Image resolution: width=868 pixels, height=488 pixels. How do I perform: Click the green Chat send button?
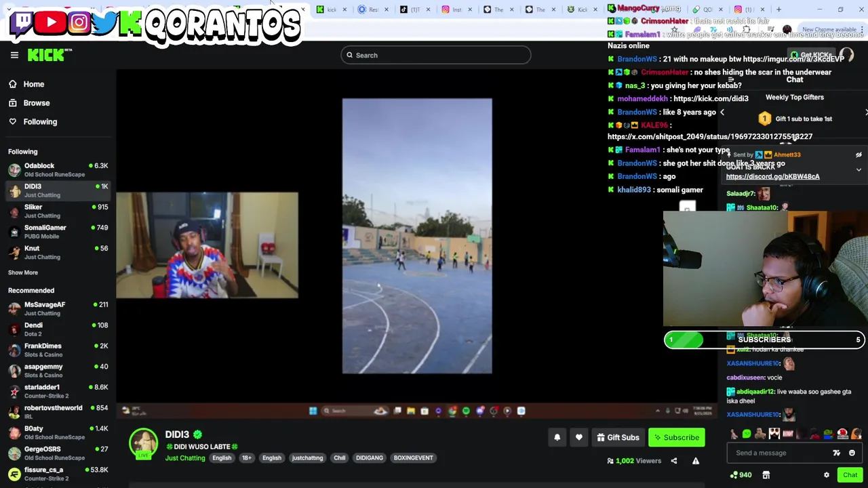click(x=850, y=475)
